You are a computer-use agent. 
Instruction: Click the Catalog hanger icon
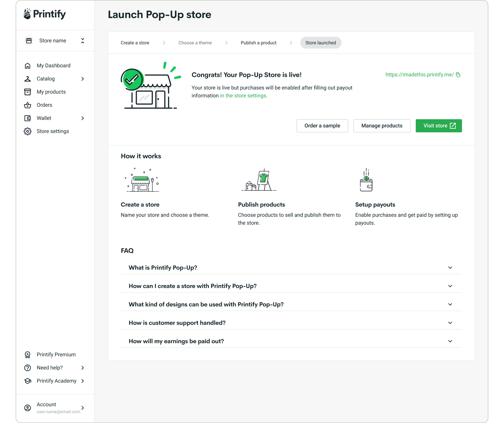pyautogui.click(x=28, y=79)
